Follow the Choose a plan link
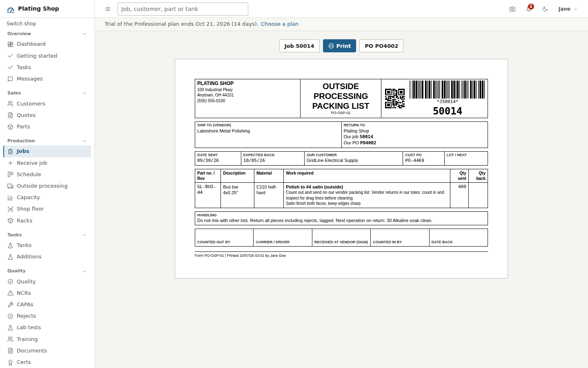The width and height of the screenshot is (588, 368). tap(280, 24)
